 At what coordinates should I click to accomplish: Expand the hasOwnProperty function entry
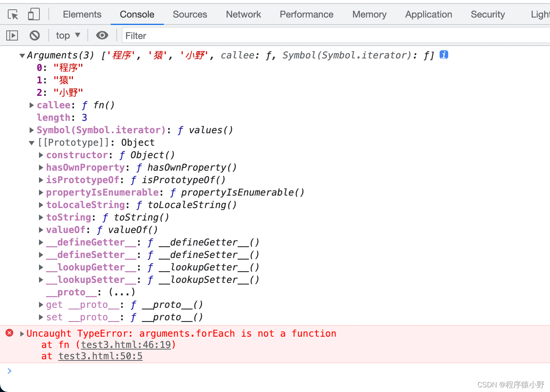tap(41, 168)
